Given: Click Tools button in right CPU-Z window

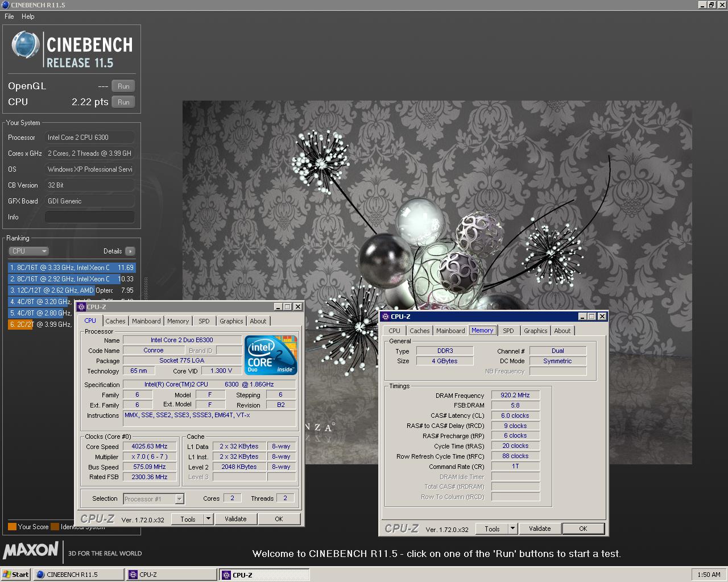Looking at the screenshot, I should click(x=493, y=529).
